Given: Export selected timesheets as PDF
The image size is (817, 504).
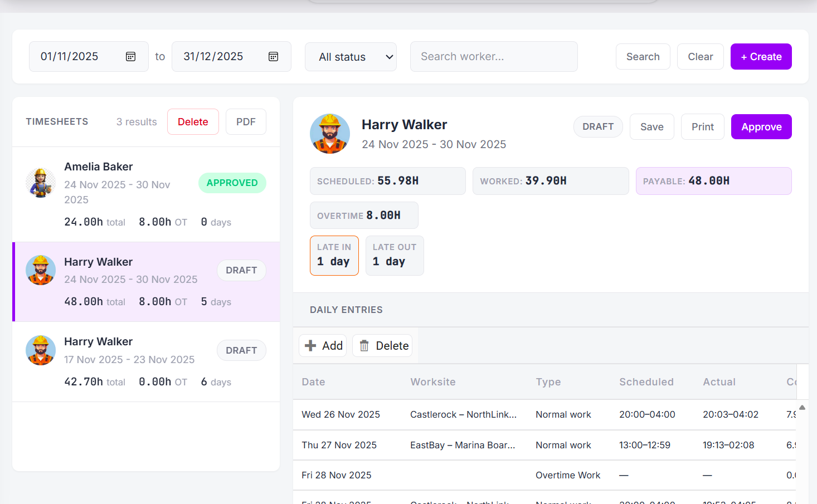Looking at the screenshot, I should (x=246, y=121).
